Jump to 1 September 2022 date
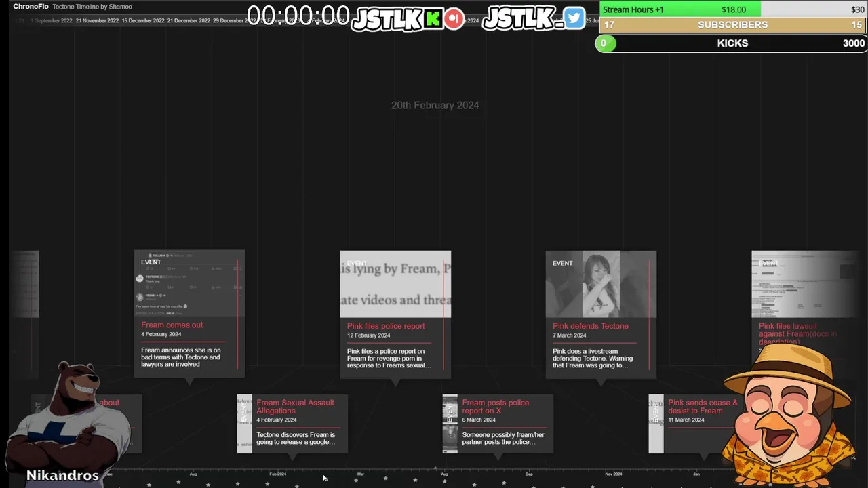 (52, 21)
